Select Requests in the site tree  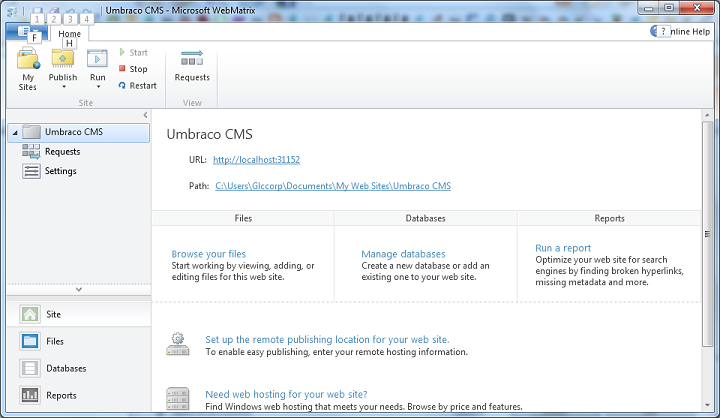[x=62, y=152]
